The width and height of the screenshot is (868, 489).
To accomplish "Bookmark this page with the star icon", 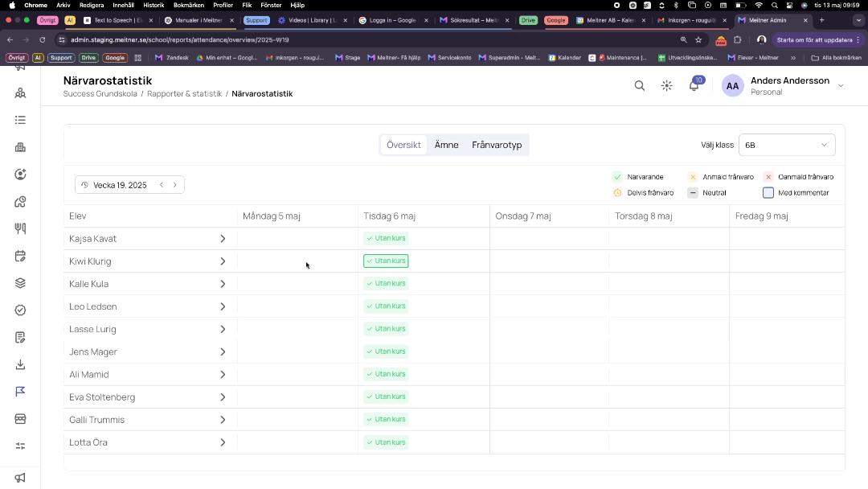I will [698, 40].
